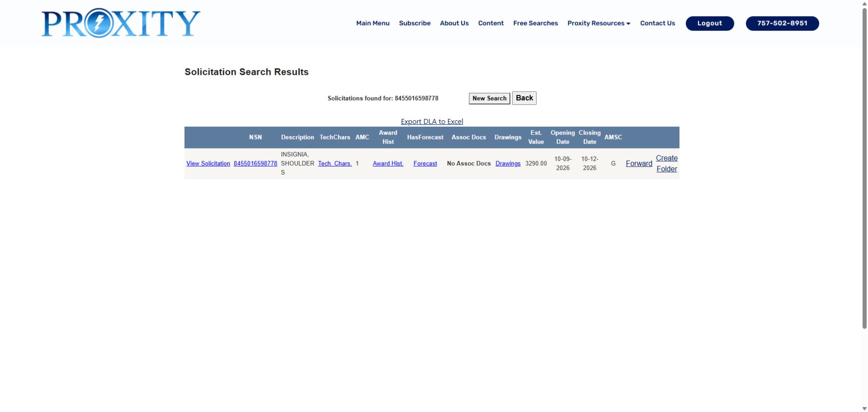Click the Opening Date column header
This screenshot has height=412, width=868.
point(563,137)
